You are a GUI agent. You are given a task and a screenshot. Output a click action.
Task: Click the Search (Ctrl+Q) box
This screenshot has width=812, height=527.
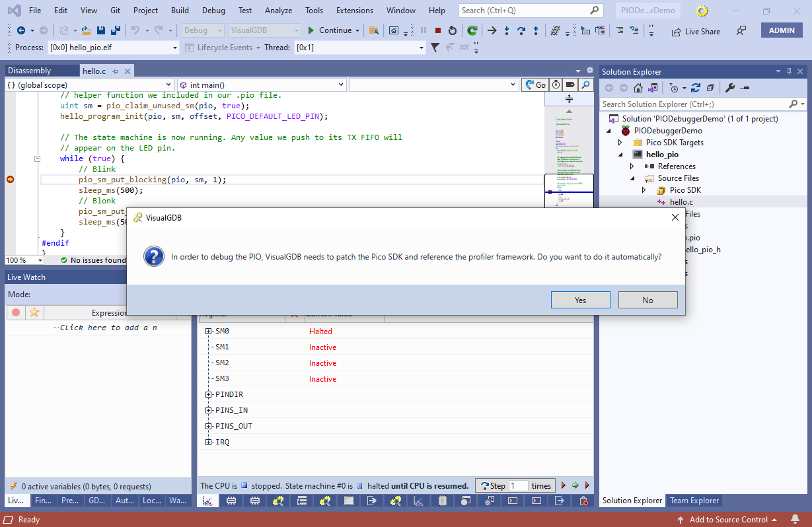tap(530, 10)
